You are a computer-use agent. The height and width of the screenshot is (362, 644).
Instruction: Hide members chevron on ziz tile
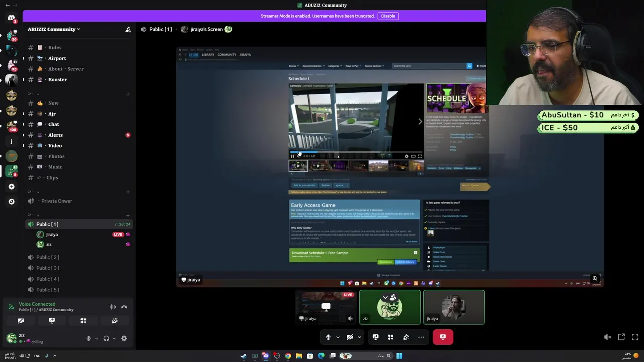tap(385, 298)
